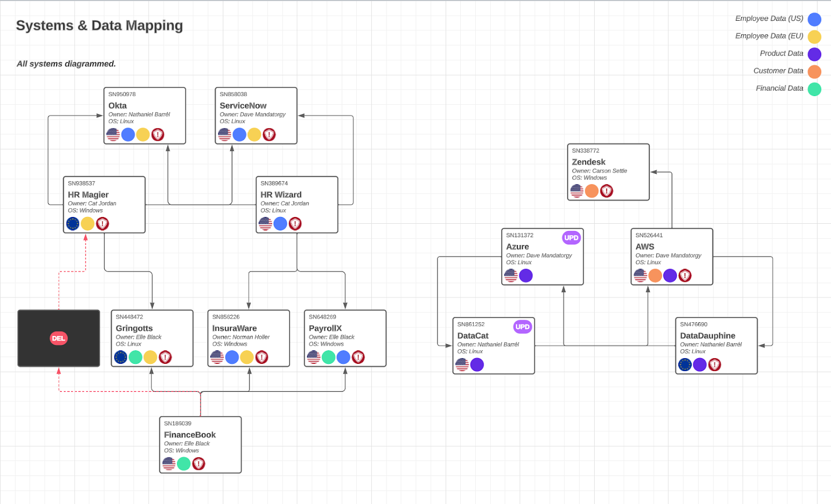Screen dimensions: 831x504
Task: Click the US flag icon in HR Wizard card
Action: tap(265, 224)
